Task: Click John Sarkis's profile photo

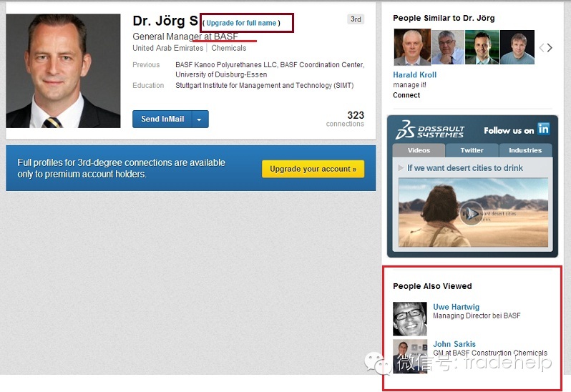Action: tap(410, 356)
